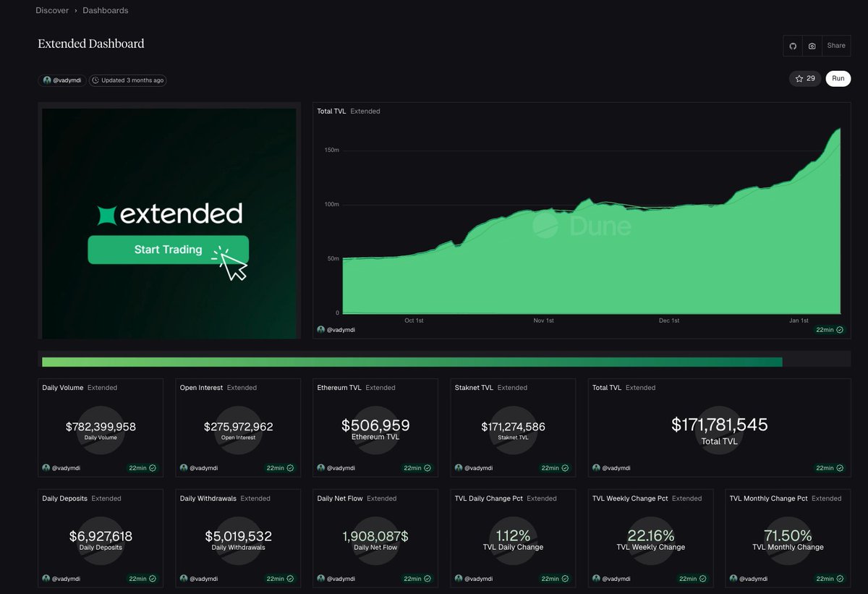The width and height of the screenshot is (868, 594).
Task: Click the 150m label on chart axis
Action: tap(332, 150)
